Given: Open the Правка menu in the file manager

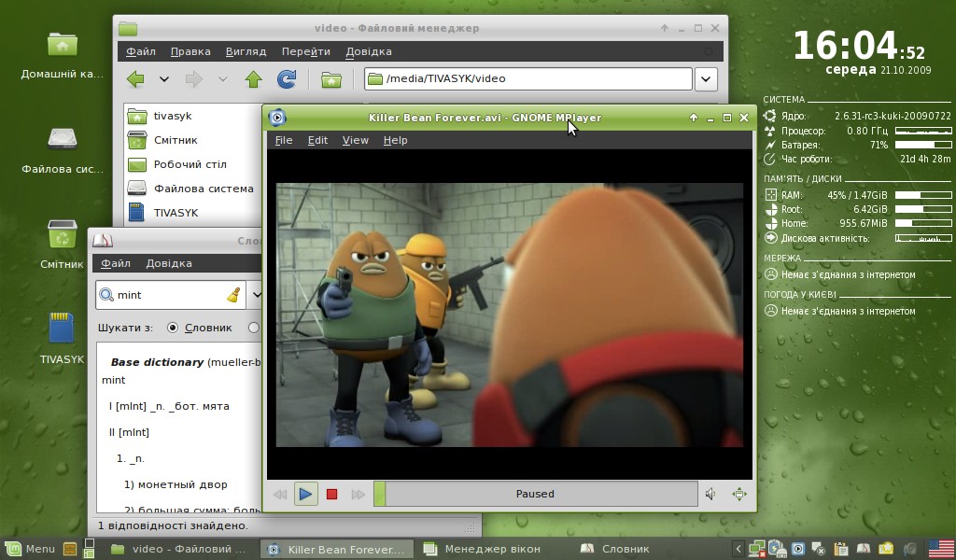Looking at the screenshot, I should coord(190,51).
